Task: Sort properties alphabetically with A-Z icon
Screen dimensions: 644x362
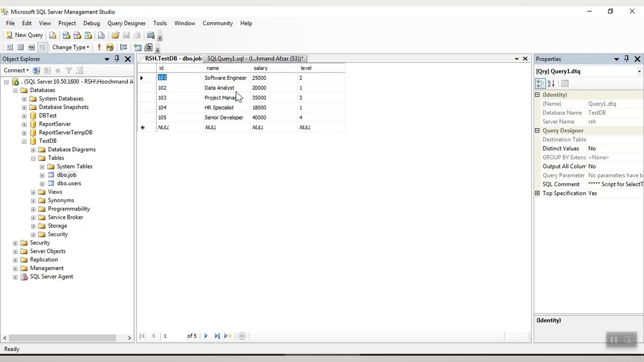Action: [551, 84]
